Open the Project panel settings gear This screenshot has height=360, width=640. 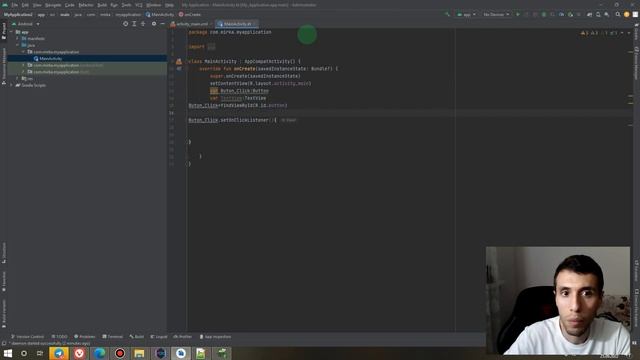tap(154, 24)
